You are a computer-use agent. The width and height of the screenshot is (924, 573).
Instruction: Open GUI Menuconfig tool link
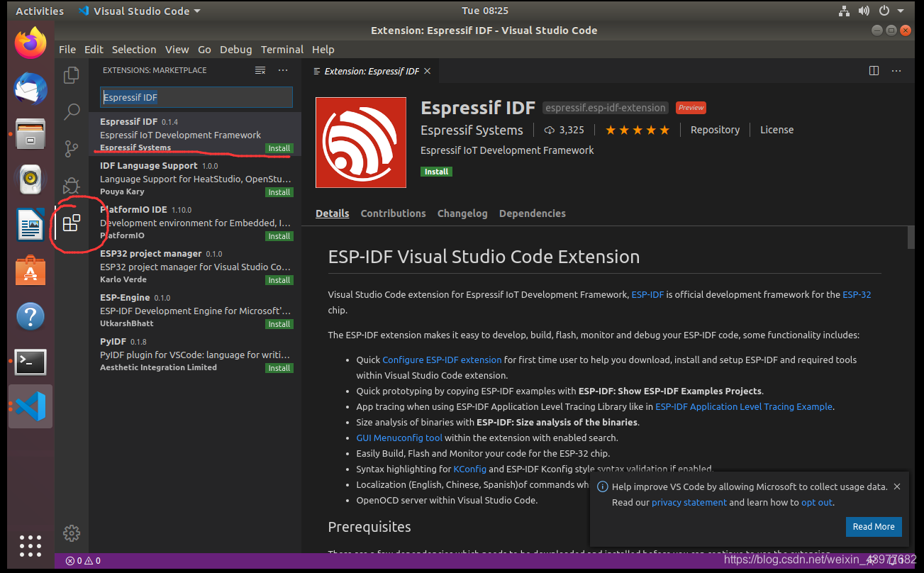click(399, 438)
